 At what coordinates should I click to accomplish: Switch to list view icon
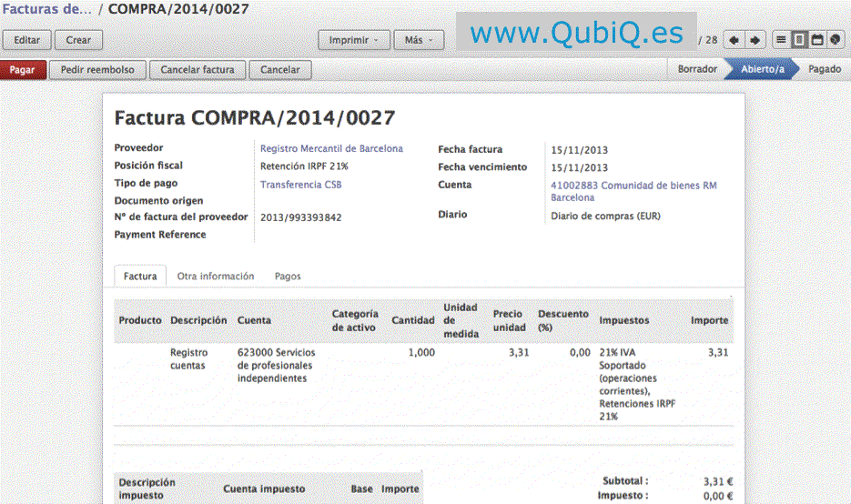[781, 40]
